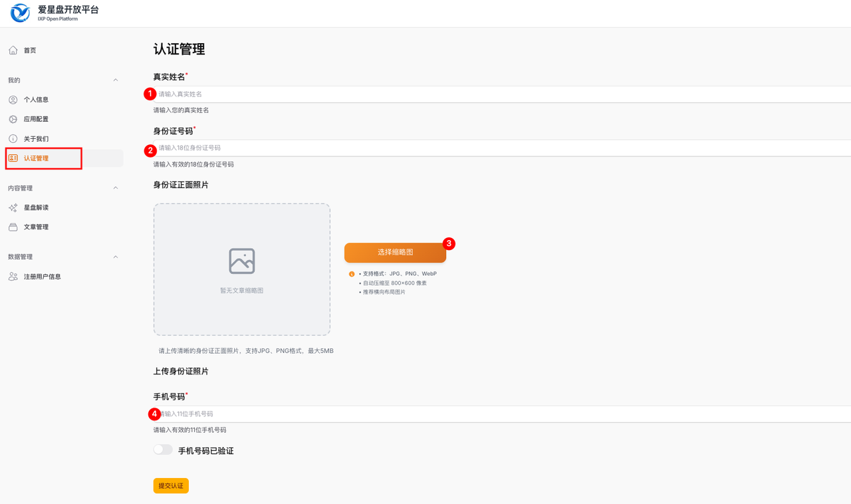Click the IXP Open Platform logo
This screenshot has width=851, height=504.
pyautogui.click(x=20, y=13)
